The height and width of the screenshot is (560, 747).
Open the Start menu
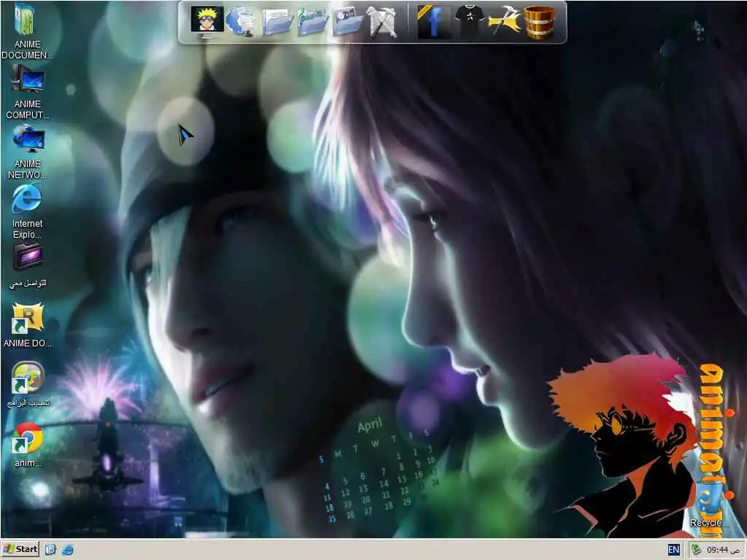[20, 549]
